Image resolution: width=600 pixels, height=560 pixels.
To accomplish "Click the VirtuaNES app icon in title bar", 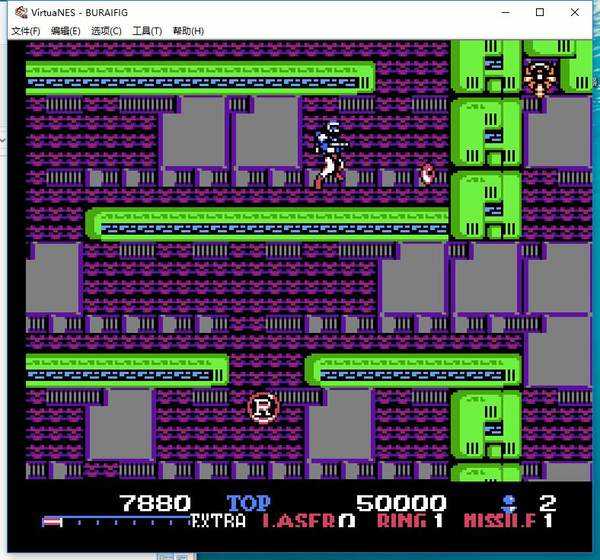I will (21, 12).
